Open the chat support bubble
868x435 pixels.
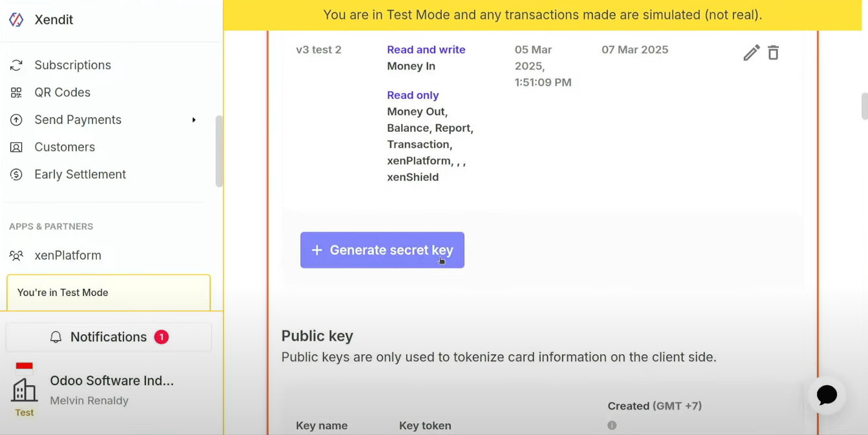tap(827, 395)
